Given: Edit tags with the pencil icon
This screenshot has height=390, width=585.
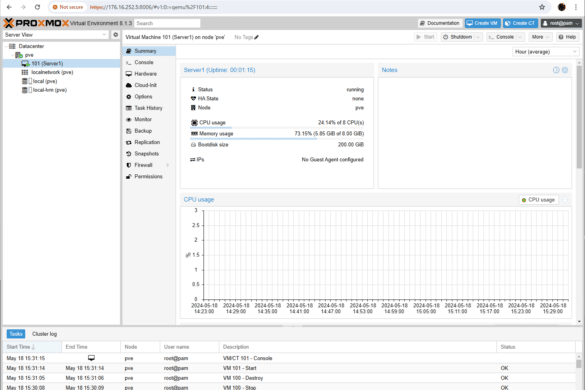Looking at the screenshot, I should click(x=257, y=37).
